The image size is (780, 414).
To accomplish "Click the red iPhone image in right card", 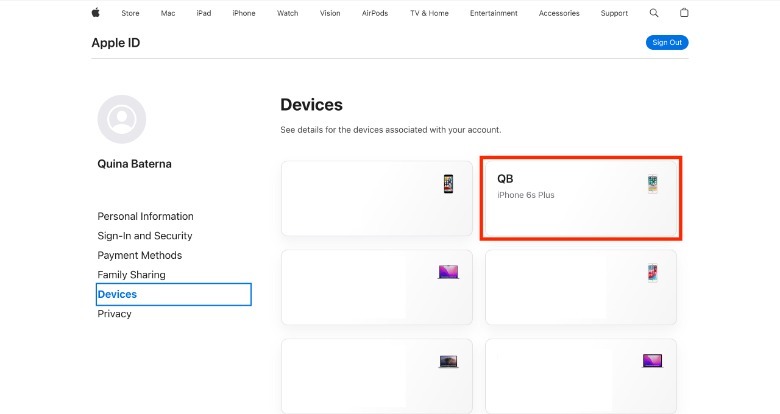I will click(652, 273).
